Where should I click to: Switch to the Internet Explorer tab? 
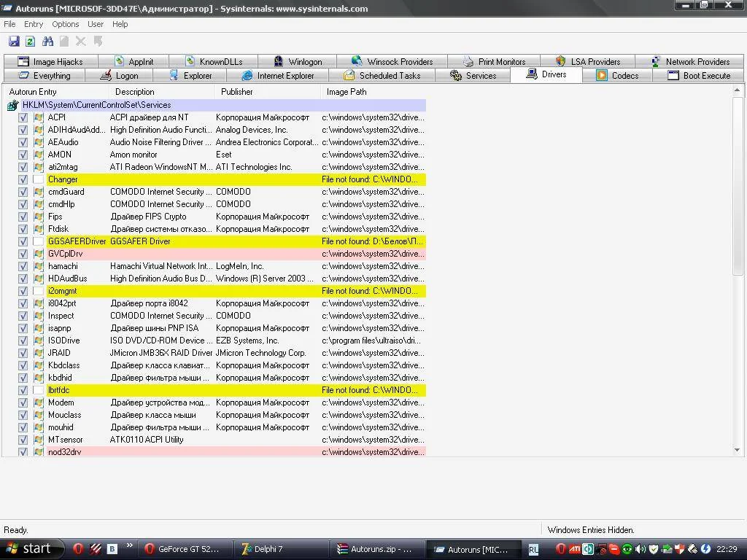(x=278, y=76)
